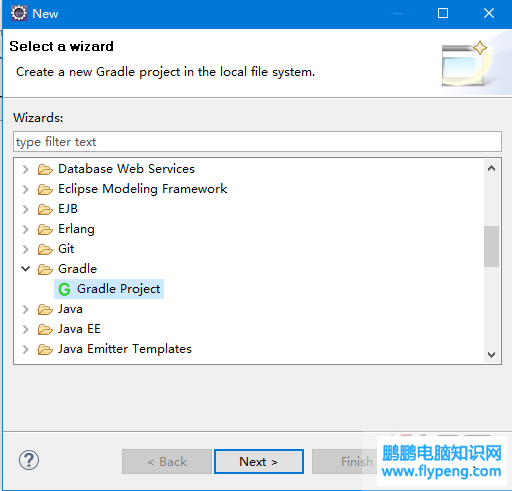This screenshot has height=491, width=512.
Task: Click the Java EE folder icon
Action: click(x=45, y=329)
